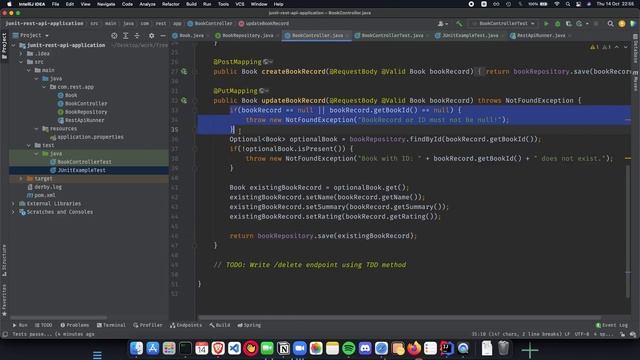Open the VCS menu

pyautogui.click(x=240, y=4)
